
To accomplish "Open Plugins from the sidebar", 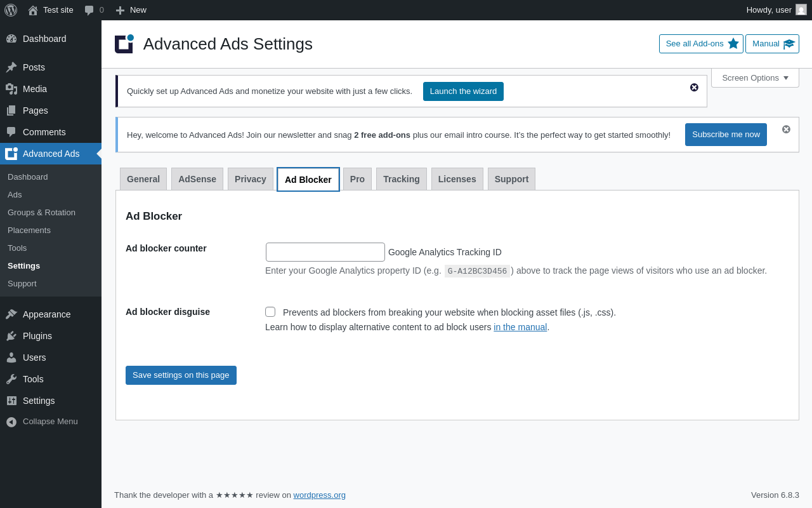I will tap(37, 336).
